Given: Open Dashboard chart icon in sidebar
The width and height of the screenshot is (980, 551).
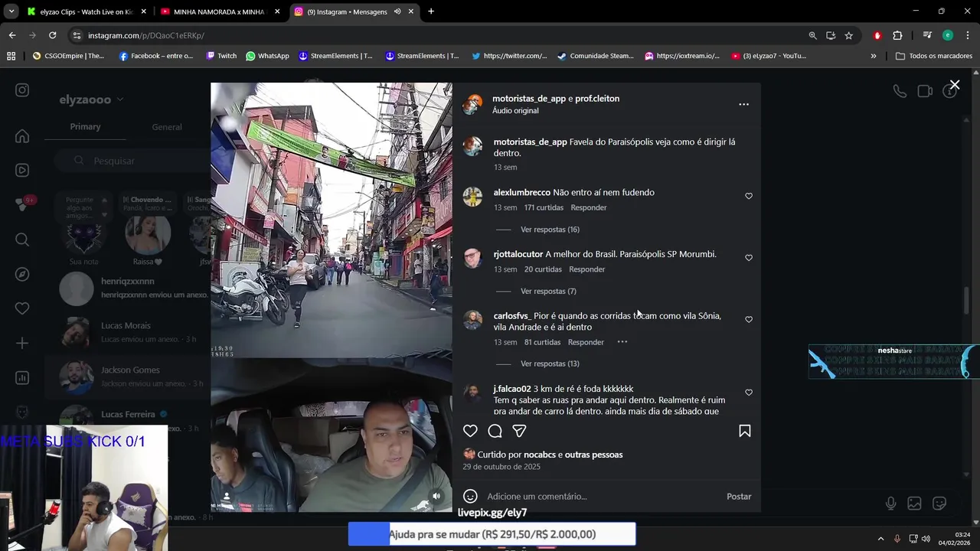Looking at the screenshot, I should [22, 377].
